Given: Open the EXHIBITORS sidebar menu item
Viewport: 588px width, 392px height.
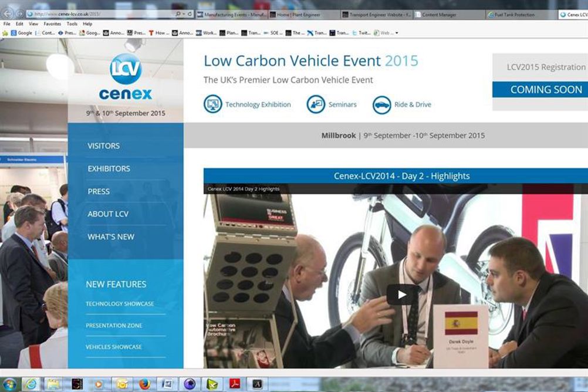Looking at the screenshot, I should click(109, 169).
